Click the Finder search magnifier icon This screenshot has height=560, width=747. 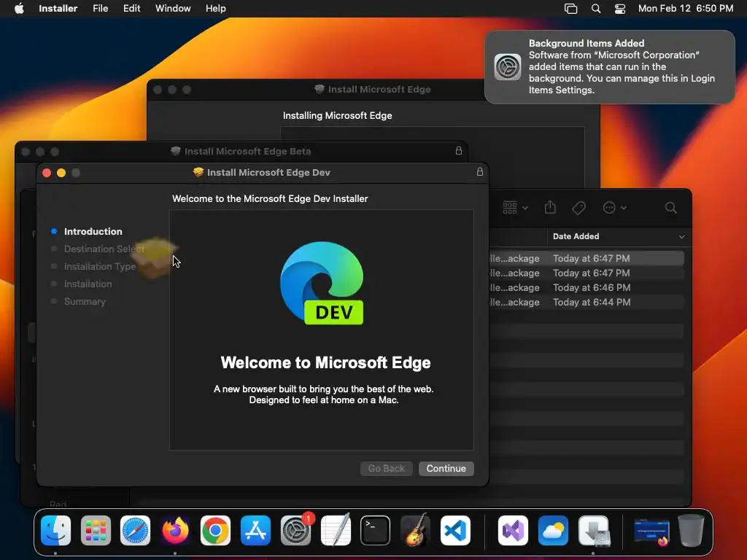click(671, 208)
